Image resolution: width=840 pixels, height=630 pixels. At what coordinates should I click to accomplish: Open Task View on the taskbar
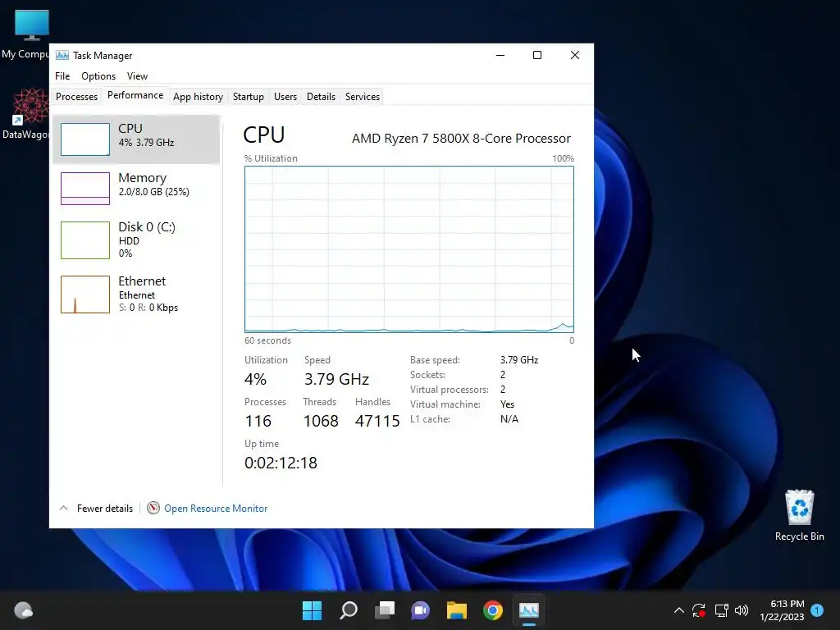point(384,610)
